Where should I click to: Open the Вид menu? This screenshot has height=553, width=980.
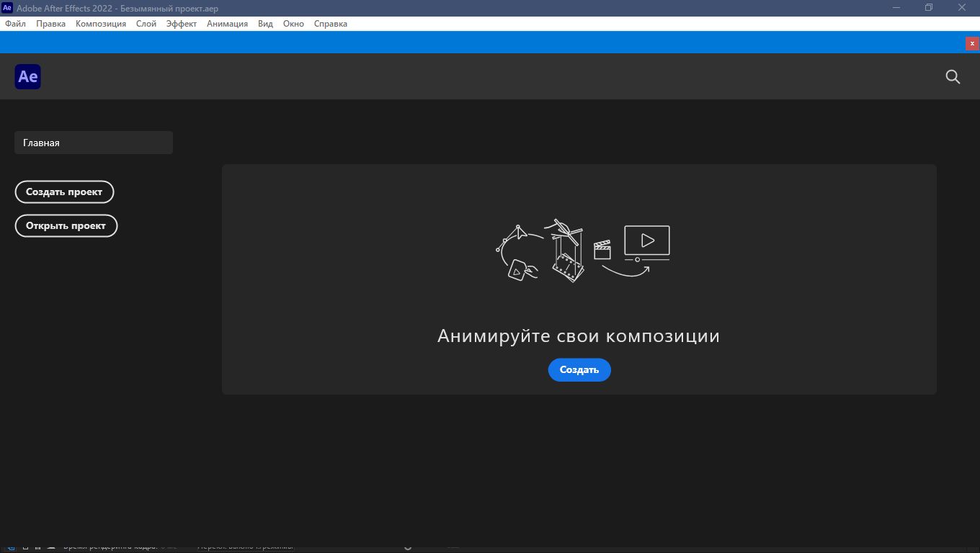pyautogui.click(x=265, y=24)
